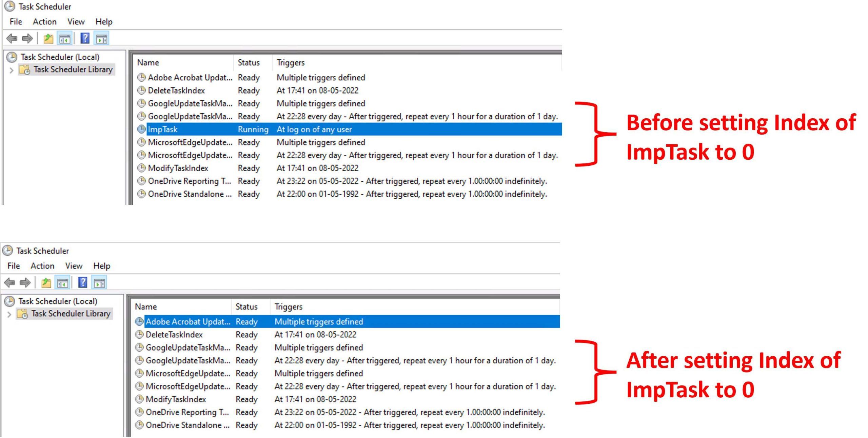Toggle Show/Hide Console Tree icon in bottom window
Image resolution: width=868 pixels, height=438 pixels.
tap(62, 283)
